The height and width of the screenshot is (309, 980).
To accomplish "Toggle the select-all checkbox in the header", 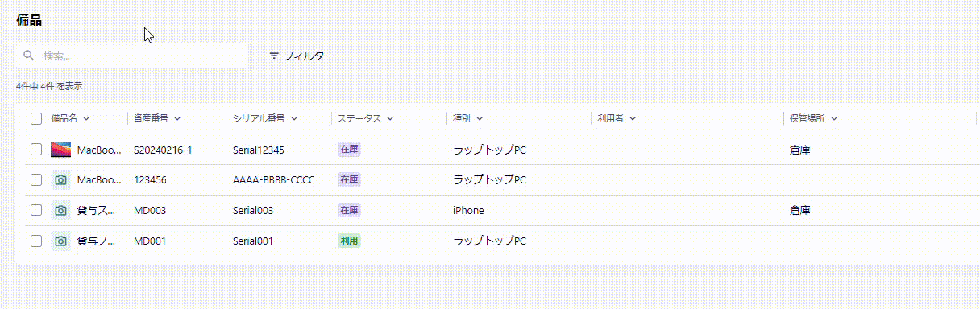I will click(36, 119).
